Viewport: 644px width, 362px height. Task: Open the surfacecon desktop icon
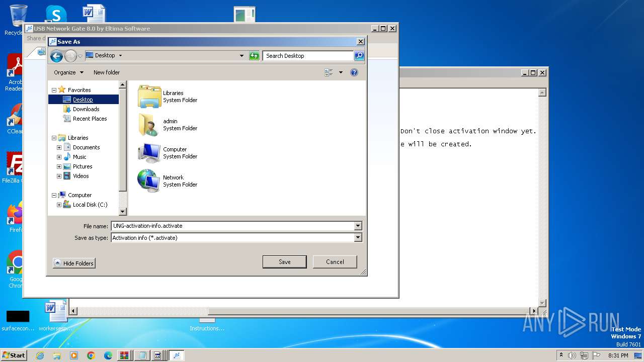coord(18,320)
